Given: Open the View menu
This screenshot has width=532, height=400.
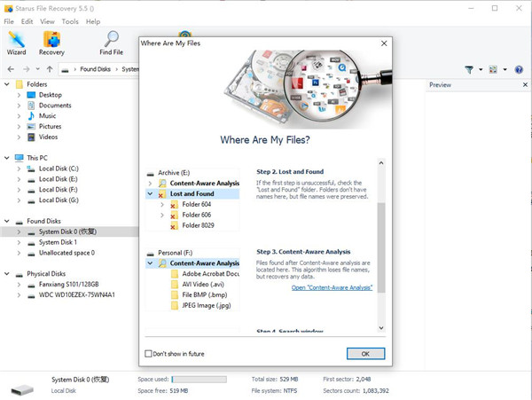Looking at the screenshot, I should [x=47, y=21].
